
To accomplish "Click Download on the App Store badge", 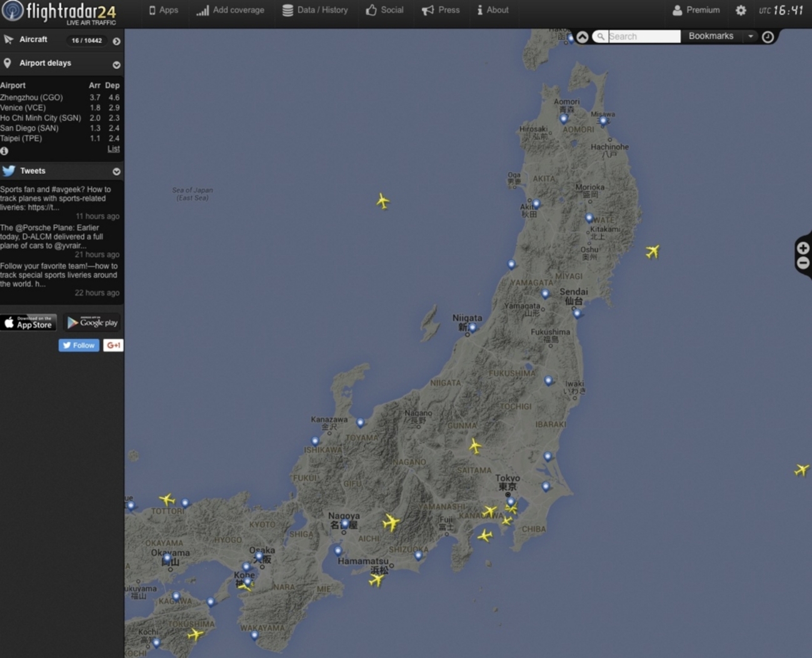I will coord(29,323).
